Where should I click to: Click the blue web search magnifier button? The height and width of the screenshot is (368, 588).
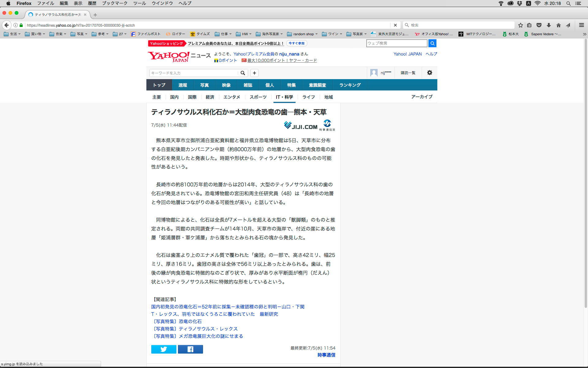pyautogui.click(x=432, y=43)
